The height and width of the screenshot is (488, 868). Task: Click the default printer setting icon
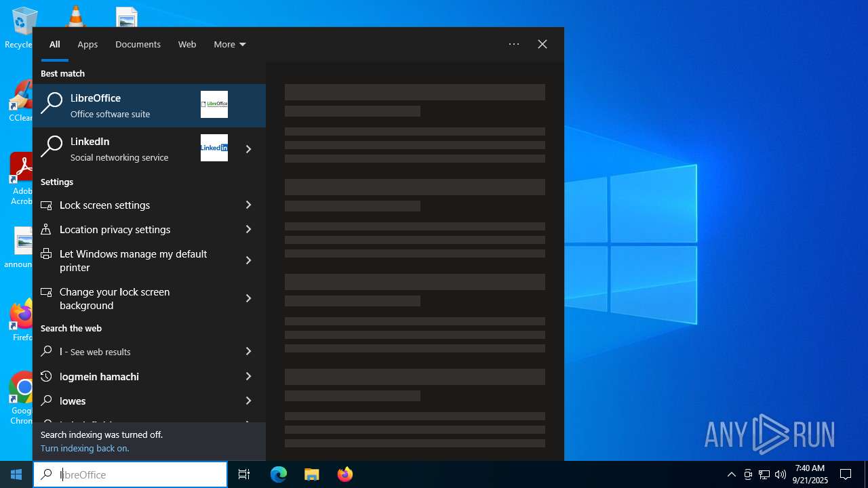46,253
